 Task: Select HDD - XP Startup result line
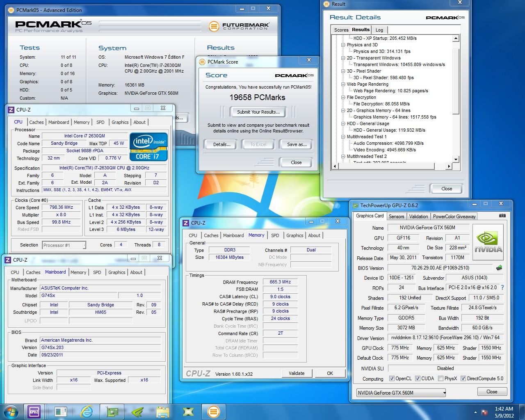click(x=385, y=38)
